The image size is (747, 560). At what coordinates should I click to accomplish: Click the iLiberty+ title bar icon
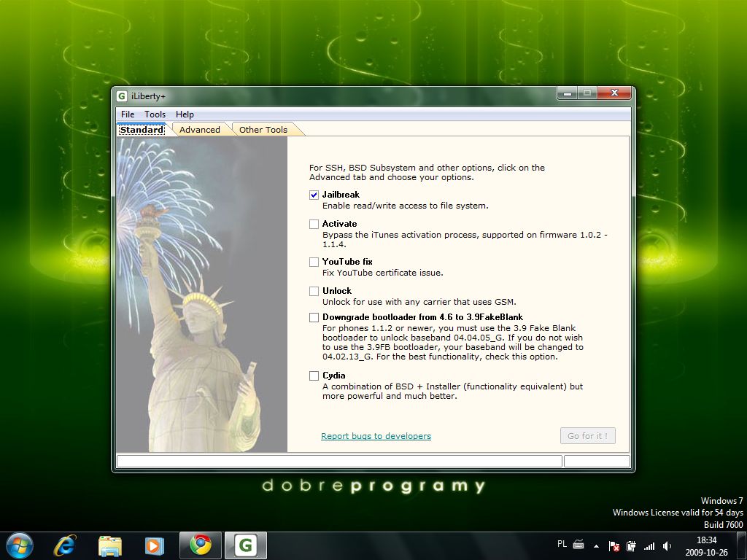pos(122,96)
